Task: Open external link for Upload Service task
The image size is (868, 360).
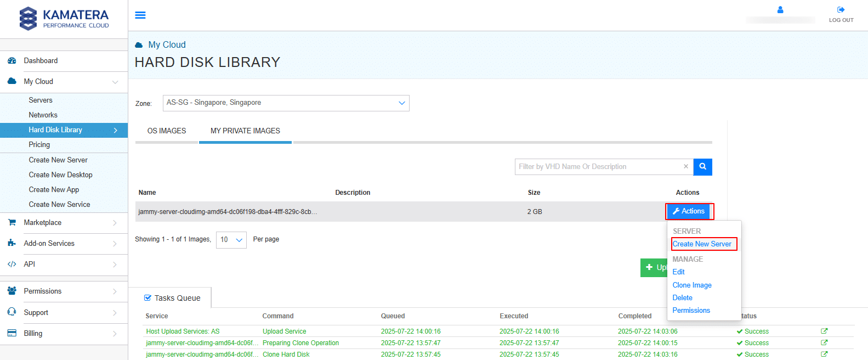Action: click(x=824, y=331)
